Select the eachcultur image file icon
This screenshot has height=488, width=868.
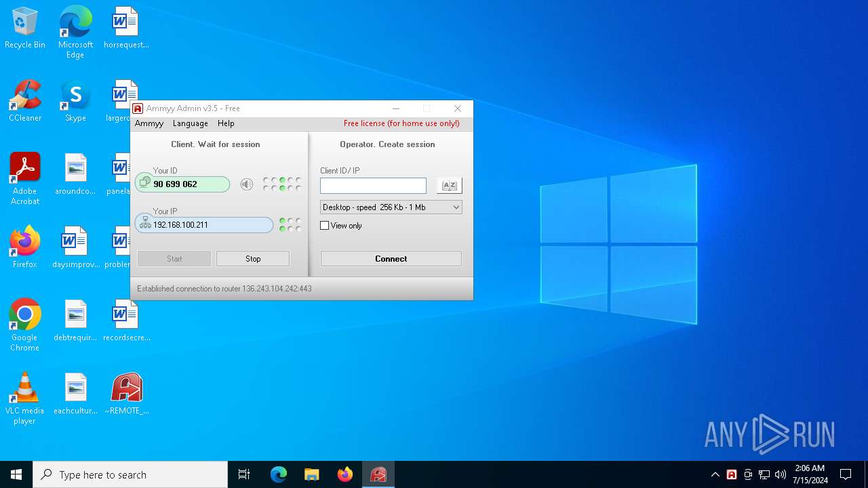tap(75, 394)
